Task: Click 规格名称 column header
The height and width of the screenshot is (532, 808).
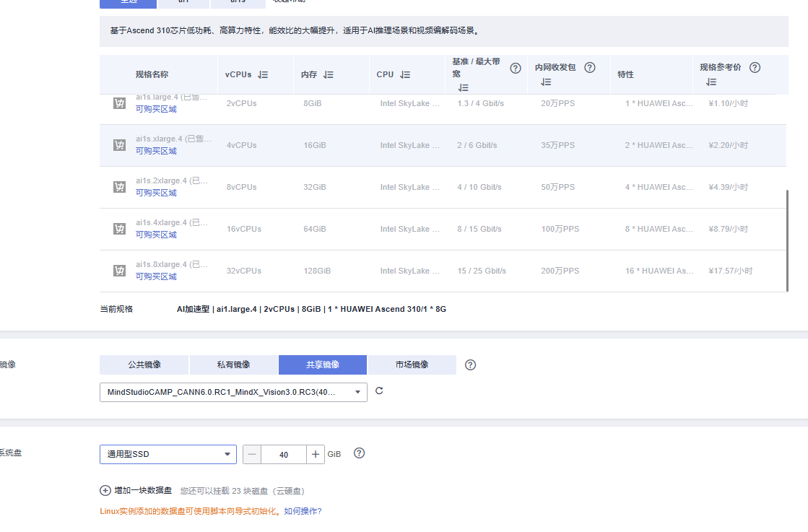Action: pyautogui.click(x=152, y=74)
